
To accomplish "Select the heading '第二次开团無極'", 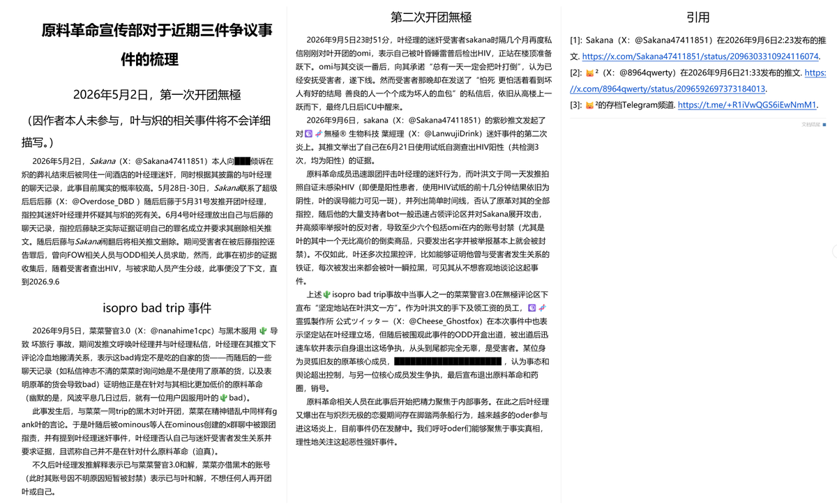I will (x=430, y=17).
